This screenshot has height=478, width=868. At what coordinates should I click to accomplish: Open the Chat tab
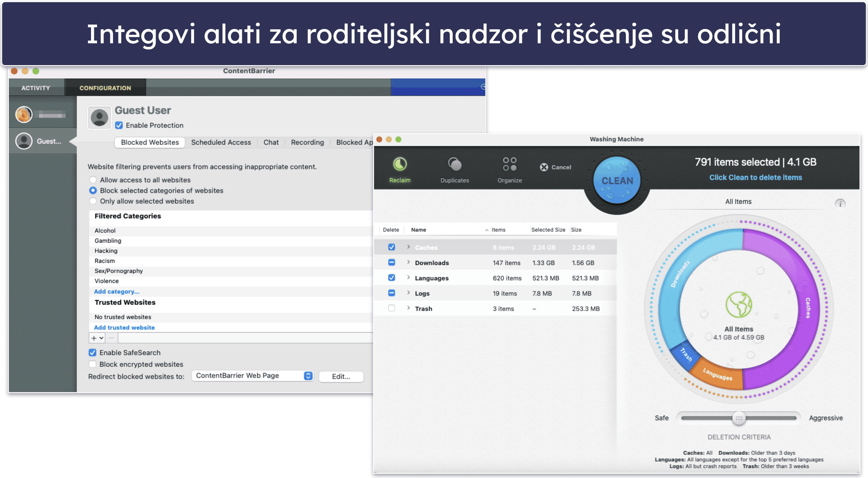click(x=271, y=143)
